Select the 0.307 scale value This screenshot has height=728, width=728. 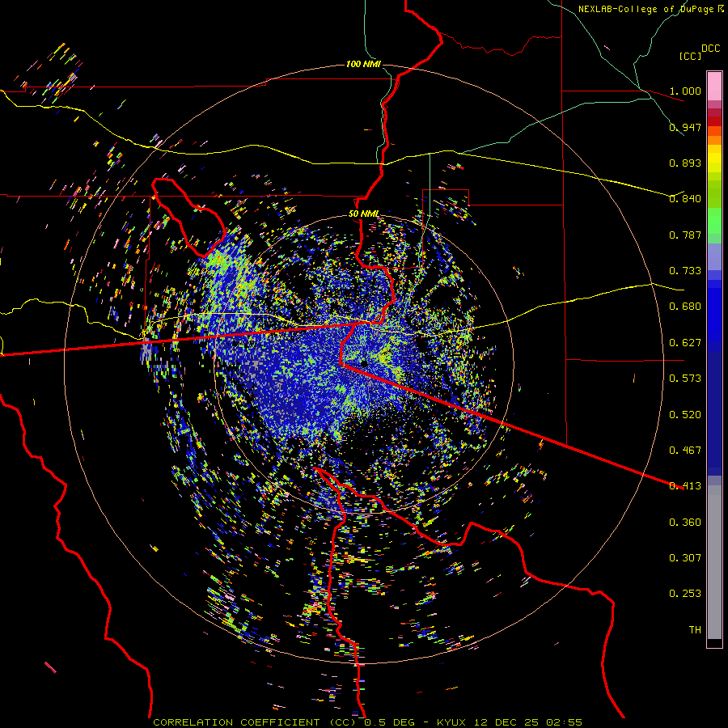pyautogui.click(x=685, y=558)
